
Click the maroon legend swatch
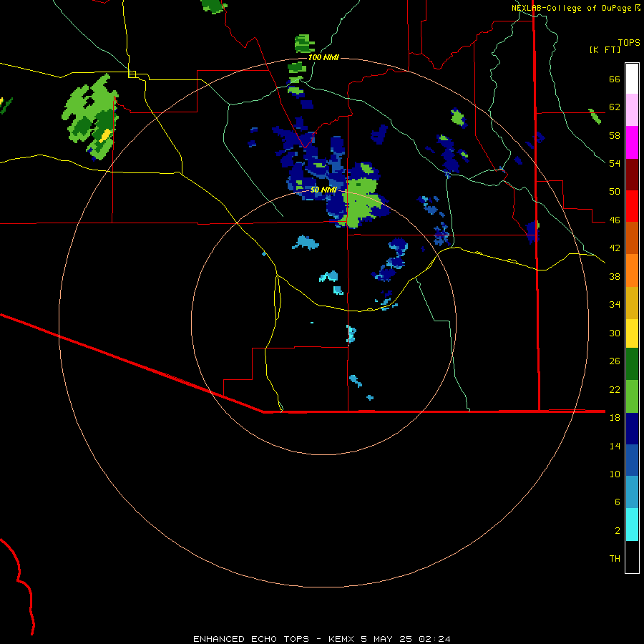click(632, 174)
